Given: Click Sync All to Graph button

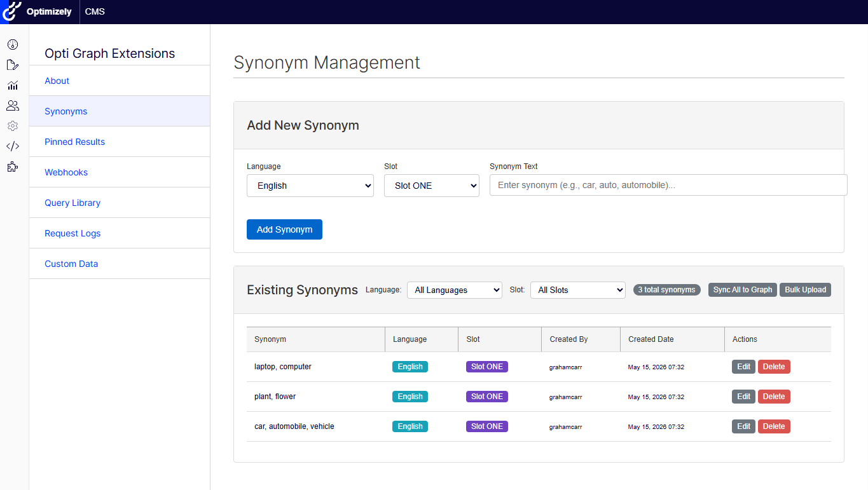Looking at the screenshot, I should (743, 290).
